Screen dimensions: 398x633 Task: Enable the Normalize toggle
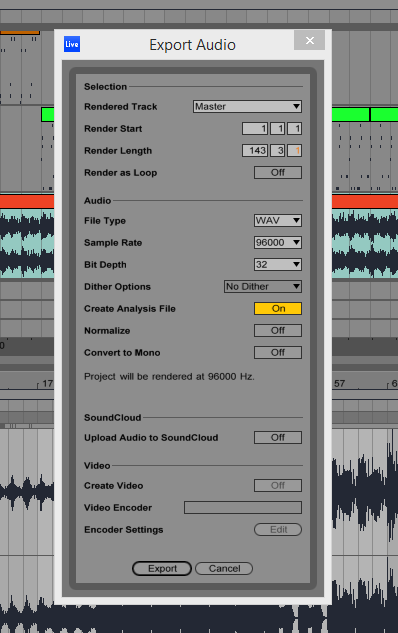click(x=278, y=331)
